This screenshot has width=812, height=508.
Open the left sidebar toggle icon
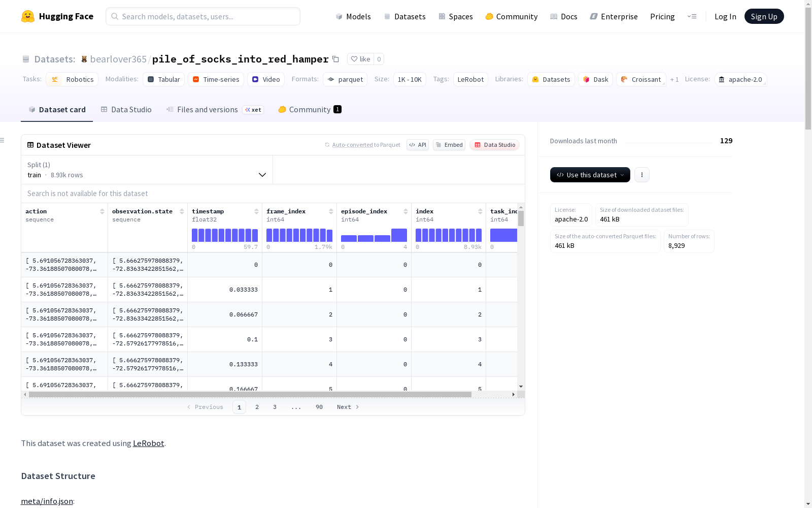click(x=3, y=140)
